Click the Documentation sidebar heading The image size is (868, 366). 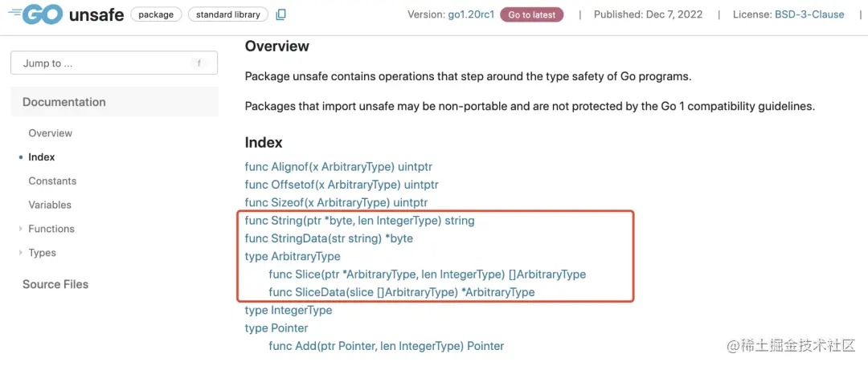click(x=64, y=102)
